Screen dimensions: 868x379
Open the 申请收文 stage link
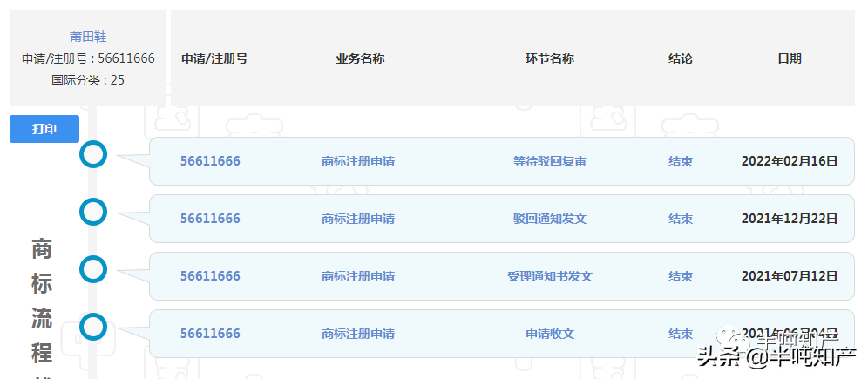click(x=550, y=335)
